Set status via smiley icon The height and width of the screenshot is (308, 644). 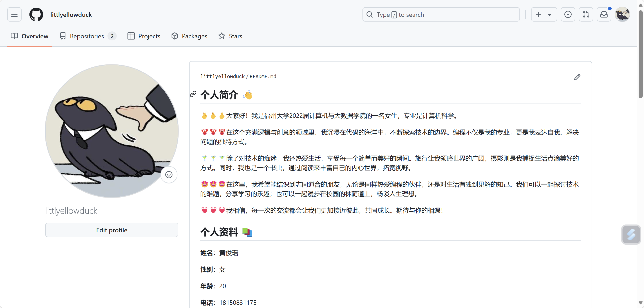click(x=169, y=175)
